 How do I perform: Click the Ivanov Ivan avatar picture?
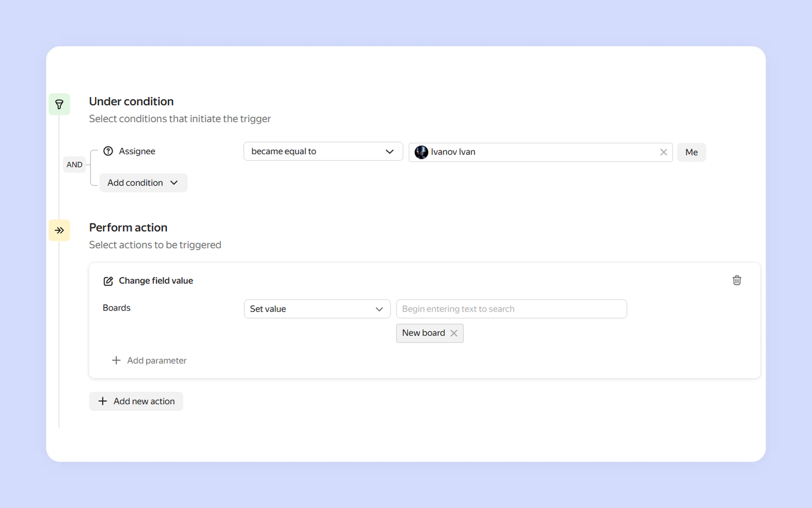coord(421,152)
